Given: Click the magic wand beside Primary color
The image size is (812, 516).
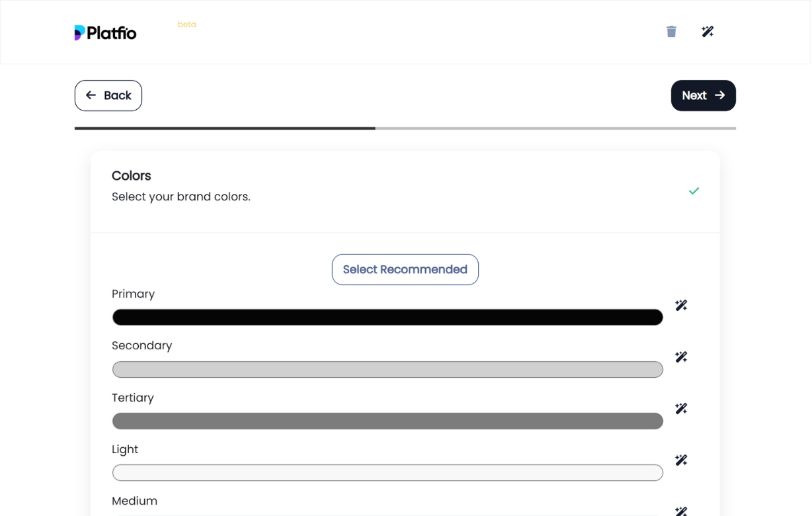Looking at the screenshot, I should click(681, 305).
